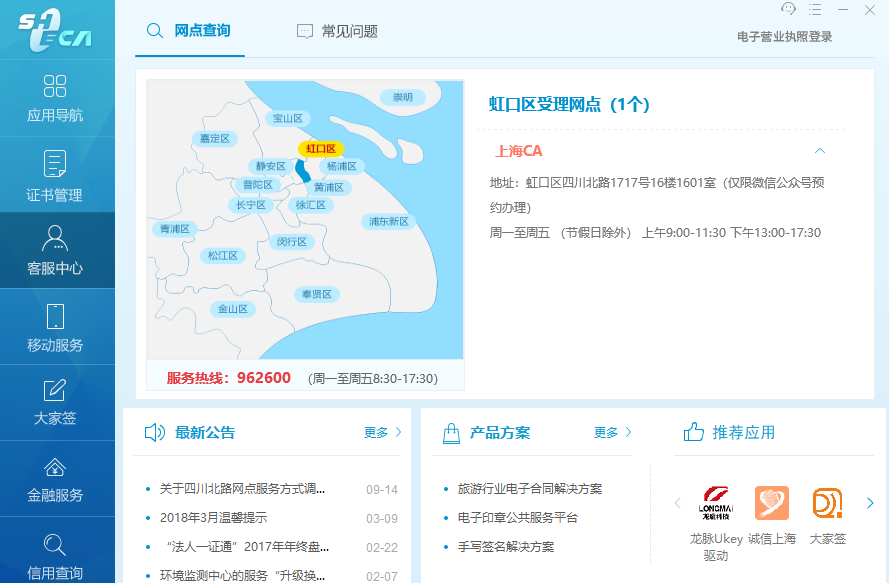Collapse the 上海CA branch details chevron
Screen dimensions: 889x583
pyautogui.click(x=820, y=149)
